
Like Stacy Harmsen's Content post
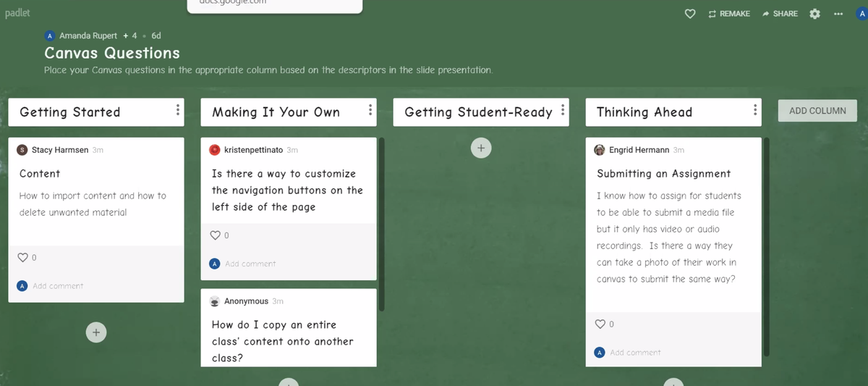click(22, 257)
